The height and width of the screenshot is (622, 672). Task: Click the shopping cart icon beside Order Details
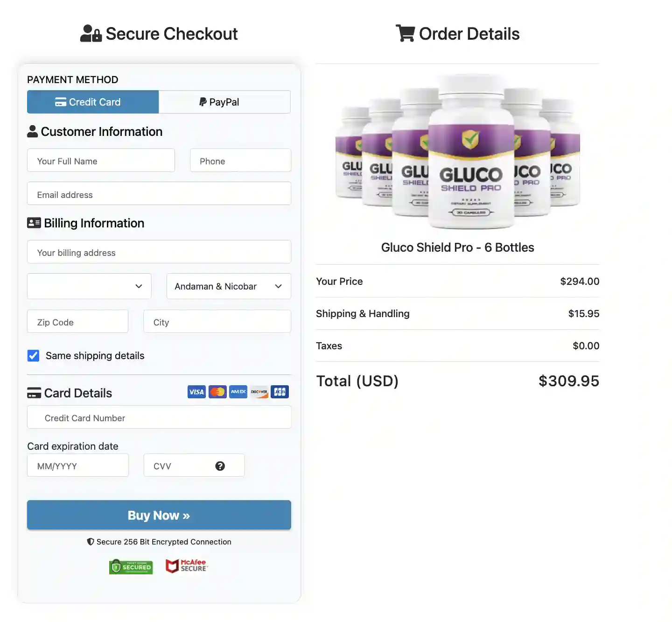pyautogui.click(x=406, y=33)
